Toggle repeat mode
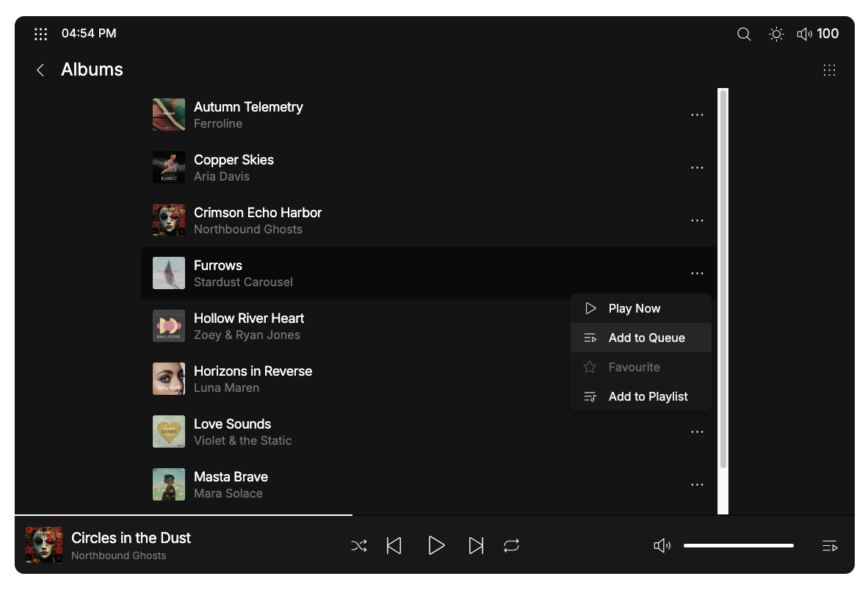This screenshot has width=868, height=590. click(511, 546)
